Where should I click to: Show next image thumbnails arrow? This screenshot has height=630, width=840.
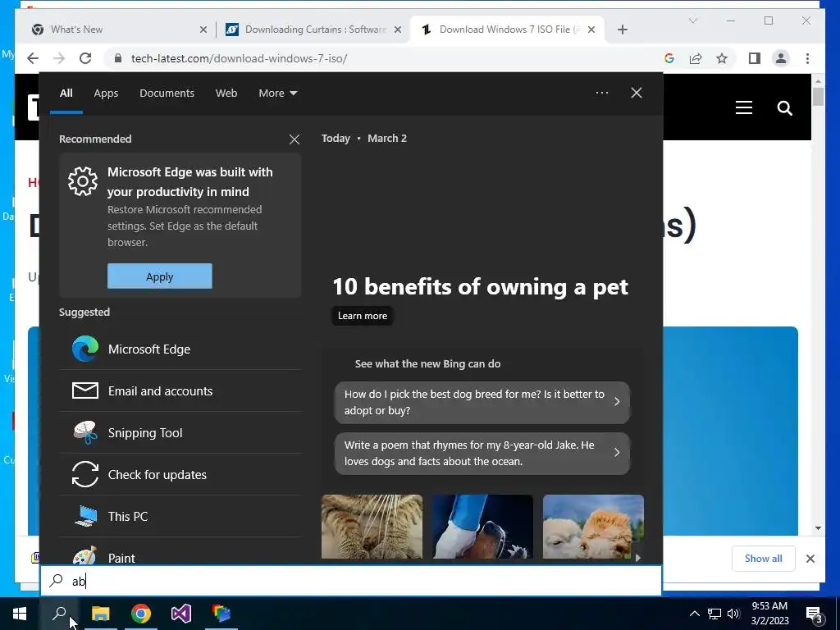pos(637,558)
